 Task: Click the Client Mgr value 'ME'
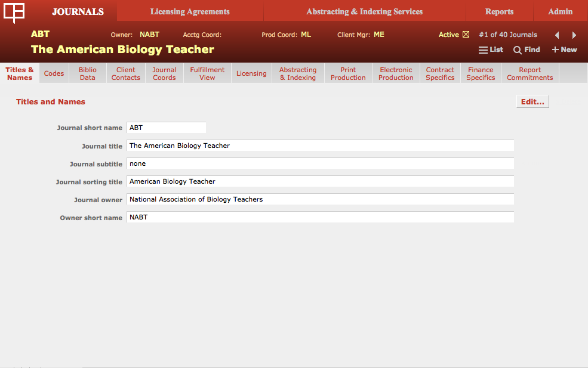[379, 35]
